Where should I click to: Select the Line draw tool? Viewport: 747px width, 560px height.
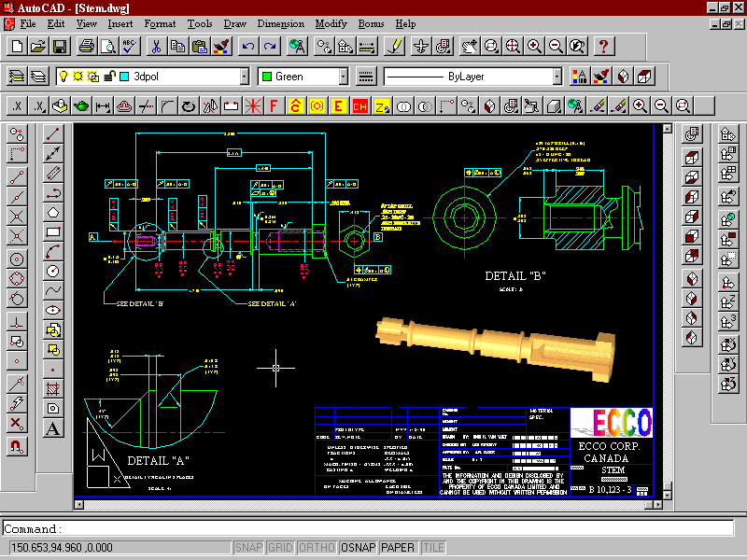tap(53, 133)
